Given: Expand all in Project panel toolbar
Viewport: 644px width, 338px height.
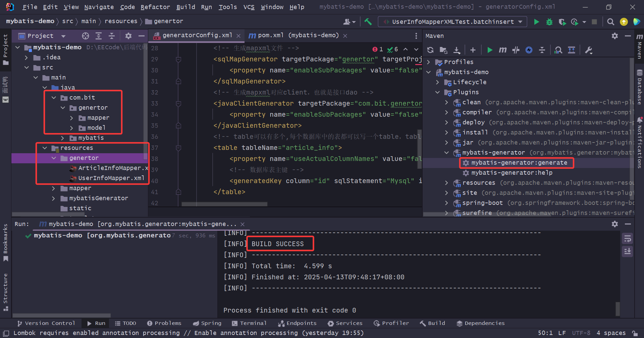Looking at the screenshot, I should point(99,36).
